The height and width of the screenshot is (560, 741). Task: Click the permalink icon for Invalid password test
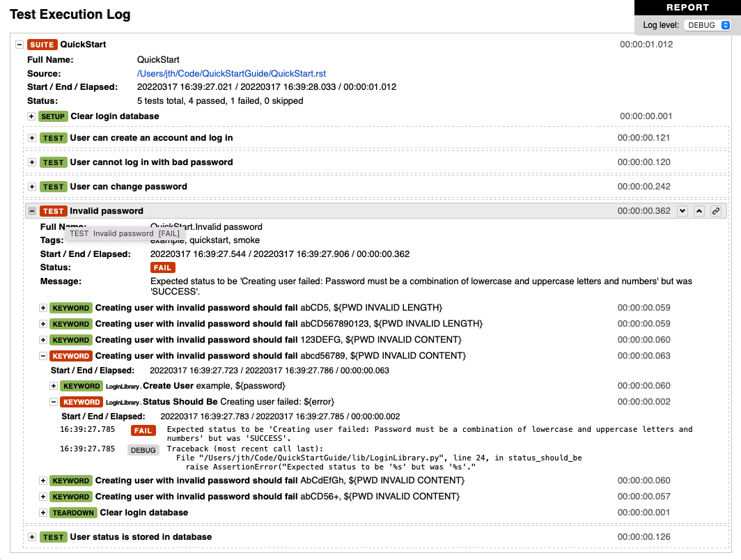point(716,210)
